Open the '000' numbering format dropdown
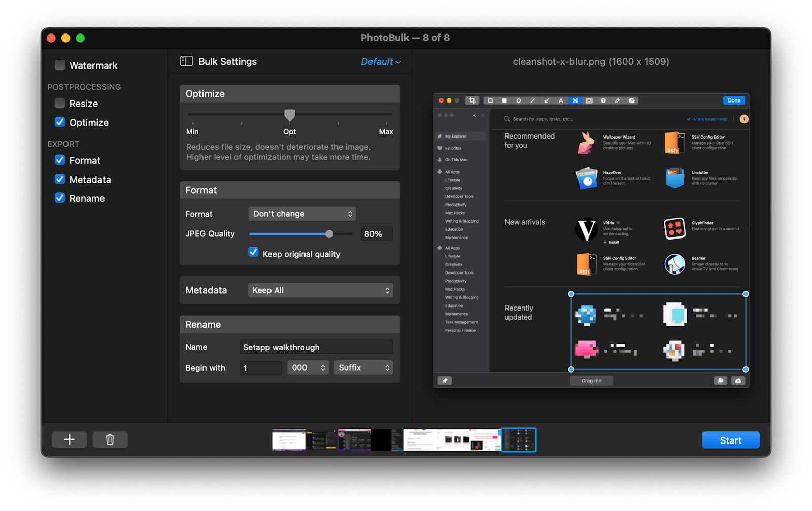 [308, 367]
